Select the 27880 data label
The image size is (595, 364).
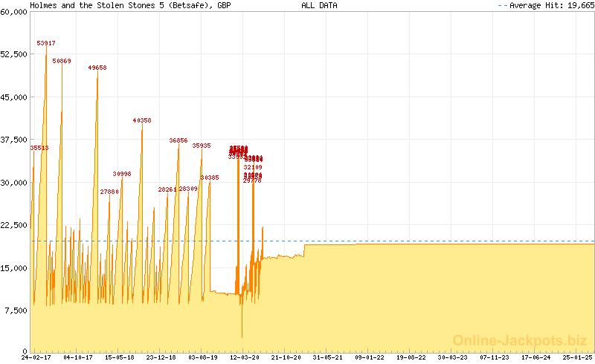coord(109,192)
